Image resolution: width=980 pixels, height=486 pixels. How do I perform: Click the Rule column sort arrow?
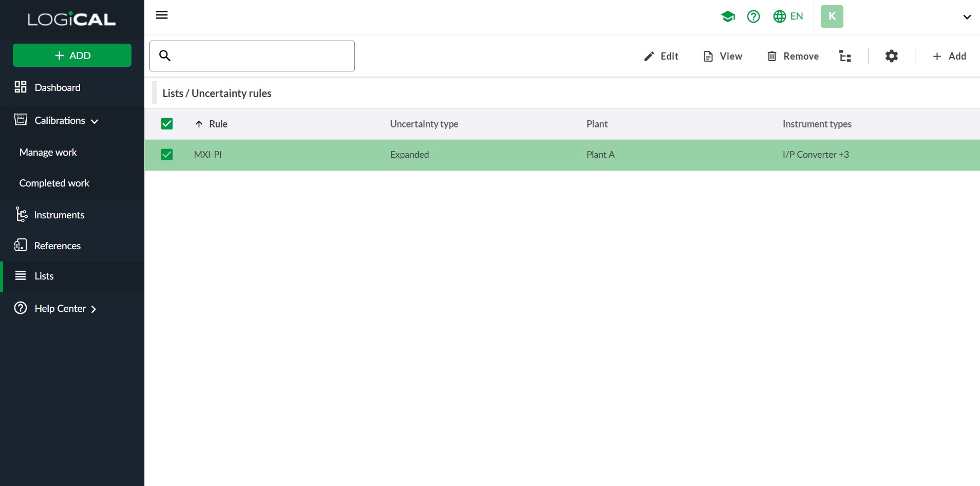tap(199, 124)
